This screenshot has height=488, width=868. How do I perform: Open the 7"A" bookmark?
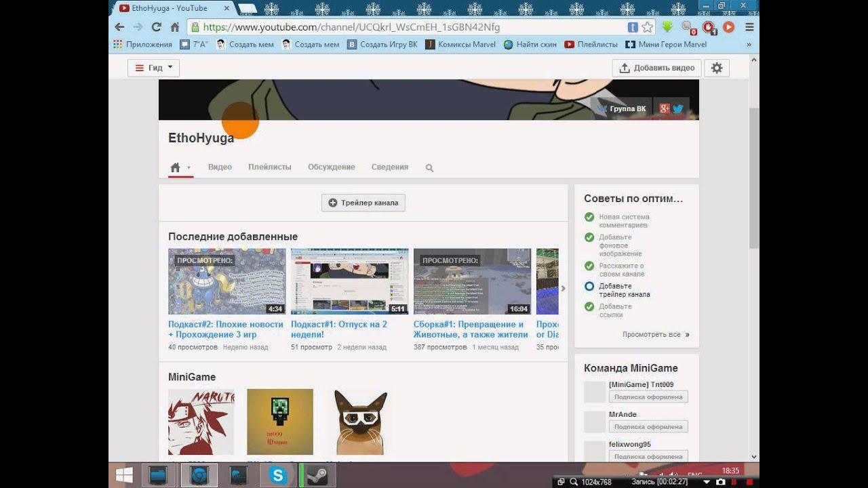(x=194, y=45)
